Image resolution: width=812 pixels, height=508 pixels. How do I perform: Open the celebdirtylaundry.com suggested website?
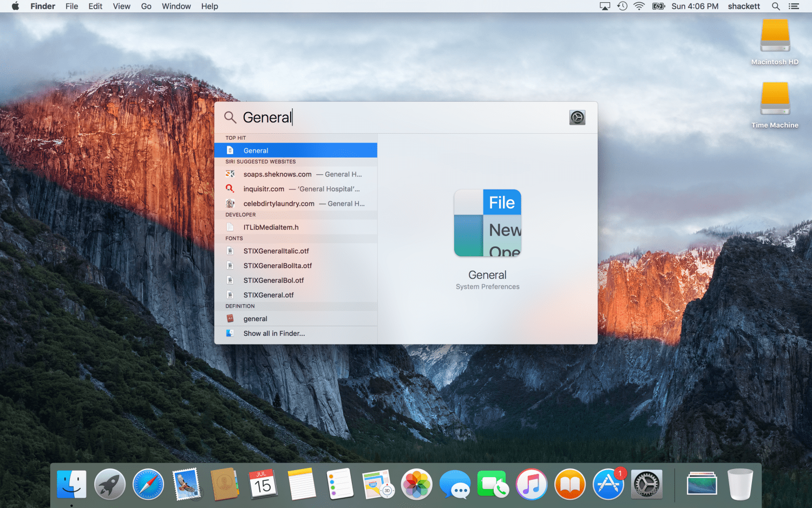296,204
